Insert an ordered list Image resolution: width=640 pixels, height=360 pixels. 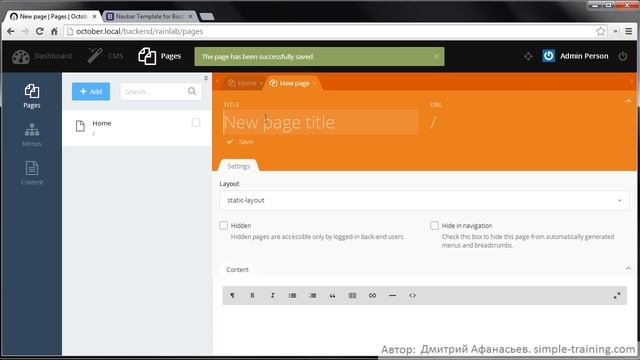click(312, 296)
